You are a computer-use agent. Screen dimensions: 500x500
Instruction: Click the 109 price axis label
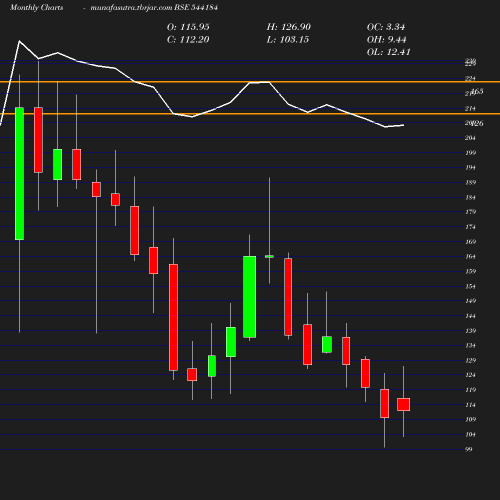click(x=470, y=419)
